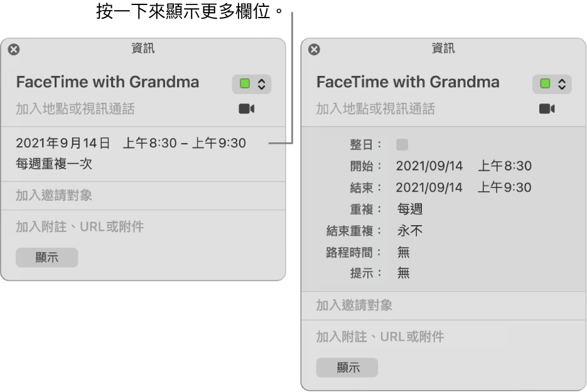Enable the 整日 all-day checkbox
The image size is (587, 392).
coord(402,144)
